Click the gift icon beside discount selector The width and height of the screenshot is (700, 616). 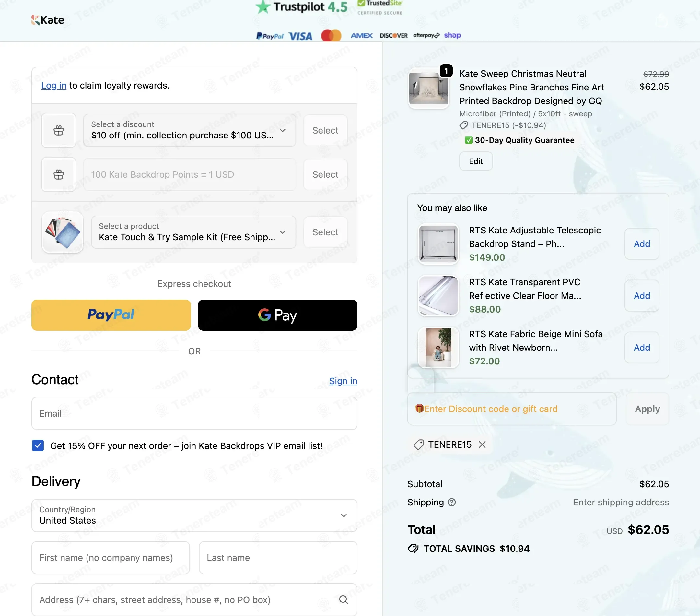pos(59,130)
